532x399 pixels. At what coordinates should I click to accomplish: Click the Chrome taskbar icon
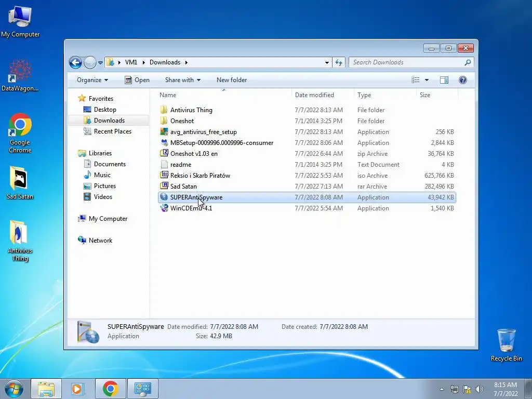coord(110,389)
